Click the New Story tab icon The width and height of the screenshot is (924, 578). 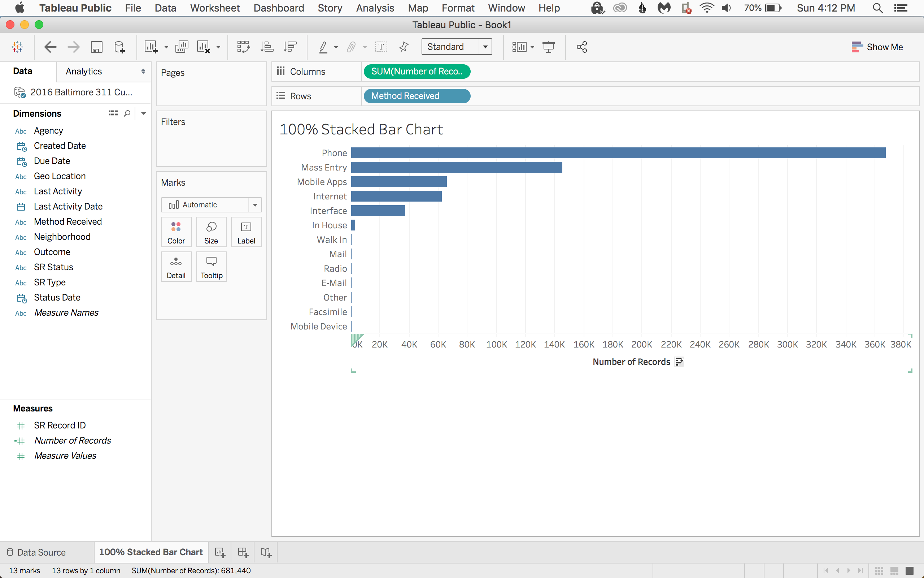click(266, 552)
